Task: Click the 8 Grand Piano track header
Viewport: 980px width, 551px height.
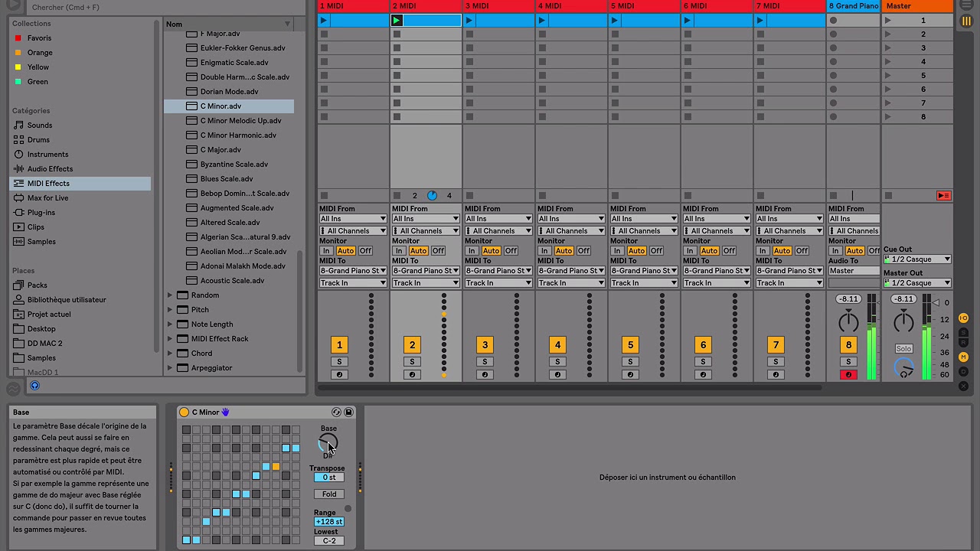Action: tap(853, 5)
